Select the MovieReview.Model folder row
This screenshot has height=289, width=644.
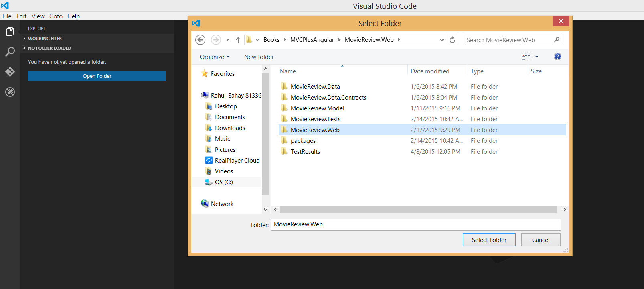click(422, 108)
